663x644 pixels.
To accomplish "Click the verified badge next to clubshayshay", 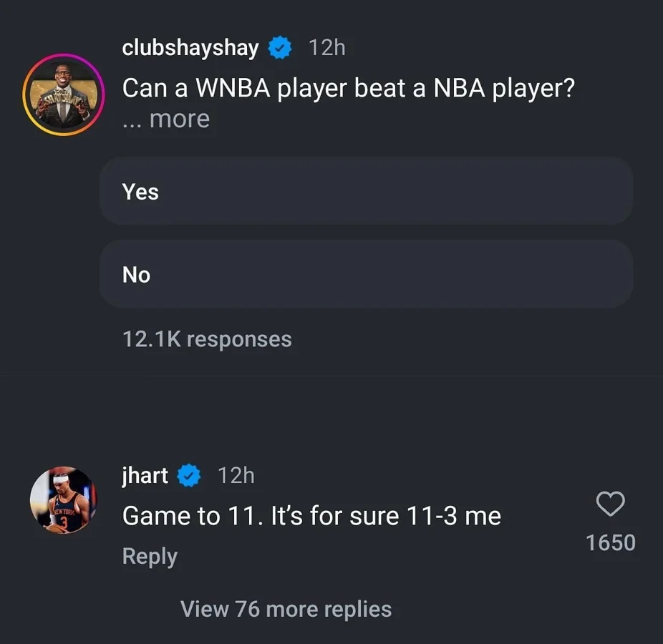I will click(x=280, y=48).
